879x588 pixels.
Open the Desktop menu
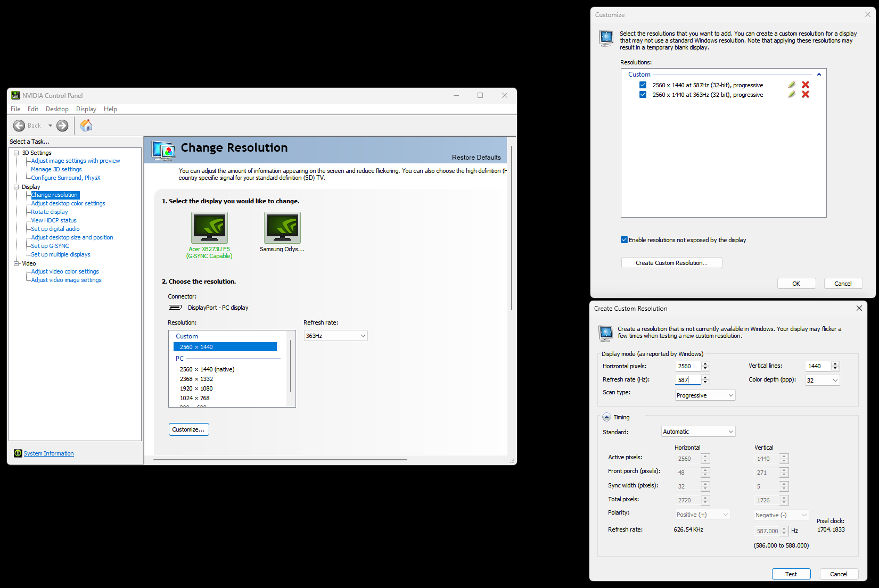tap(57, 109)
